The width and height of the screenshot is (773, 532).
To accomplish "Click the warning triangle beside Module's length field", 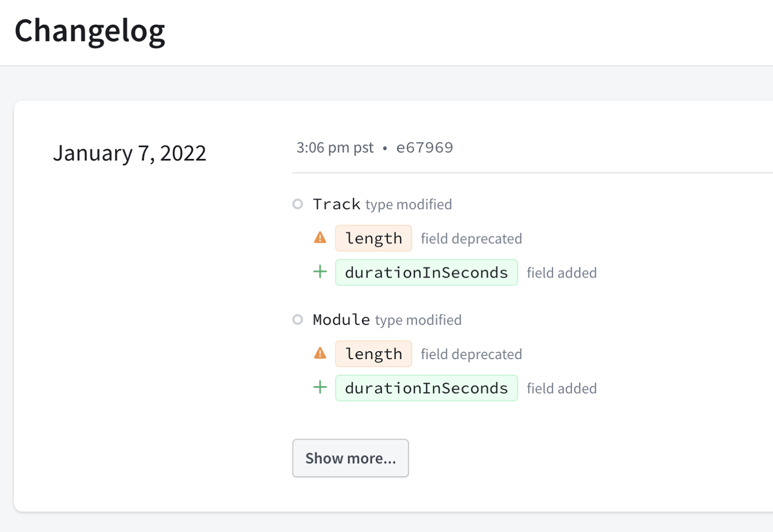I will 320,353.
